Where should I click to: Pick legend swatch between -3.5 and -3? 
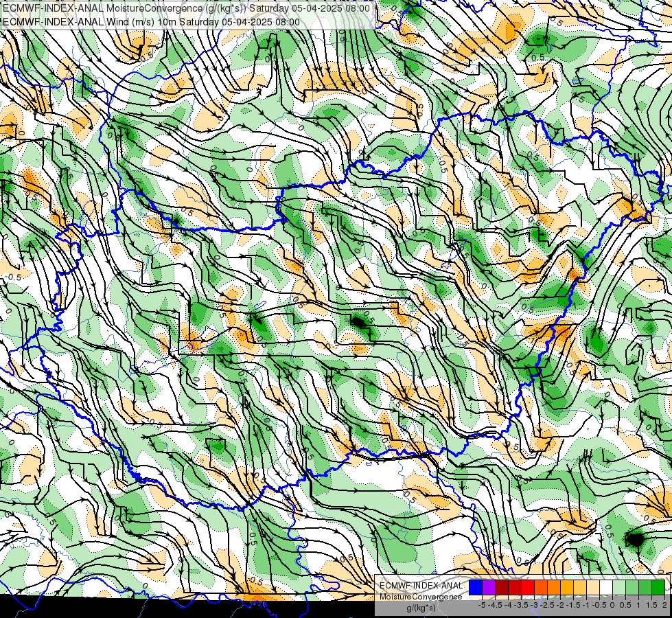528,588
